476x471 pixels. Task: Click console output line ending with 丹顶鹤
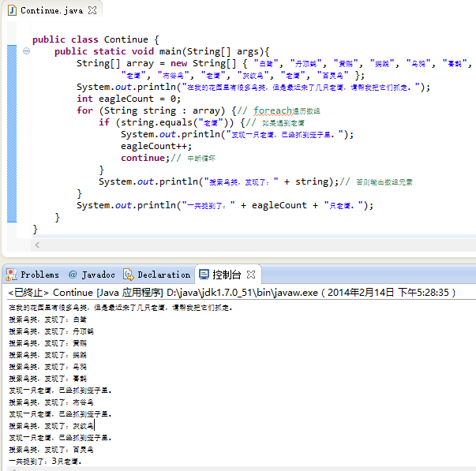pos(51,331)
